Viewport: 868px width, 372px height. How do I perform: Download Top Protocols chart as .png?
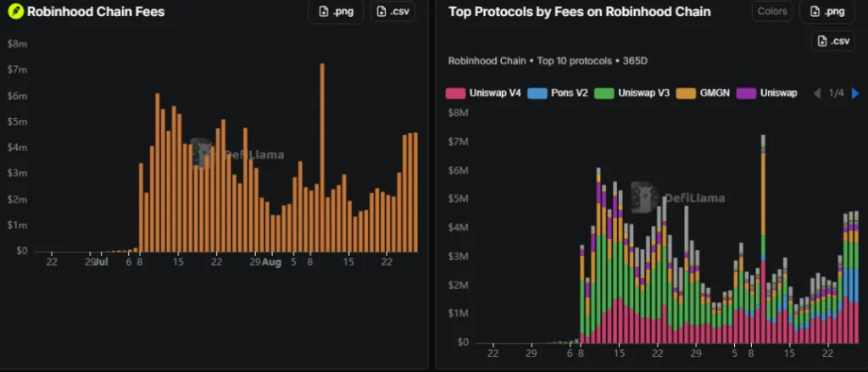827,12
